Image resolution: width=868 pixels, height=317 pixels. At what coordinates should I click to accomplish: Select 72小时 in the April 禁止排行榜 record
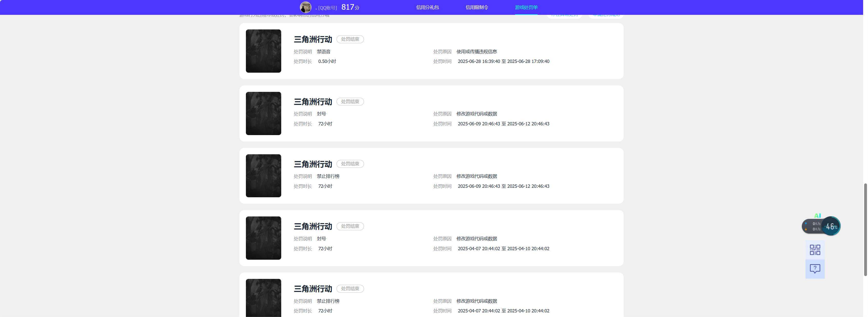click(325, 311)
